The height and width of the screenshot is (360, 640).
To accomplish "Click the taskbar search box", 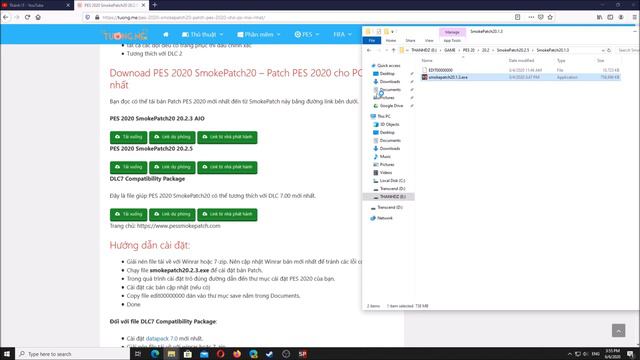I will point(73,354).
